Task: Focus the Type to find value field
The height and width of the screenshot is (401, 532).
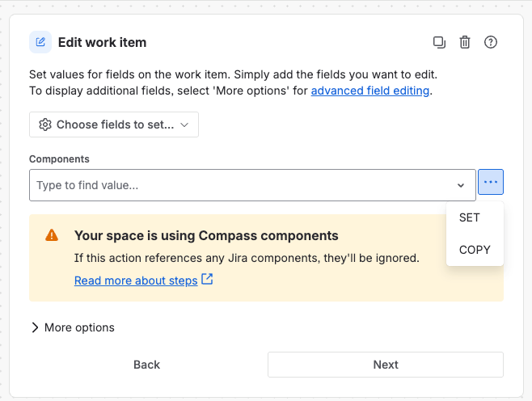Action: click(252, 185)
